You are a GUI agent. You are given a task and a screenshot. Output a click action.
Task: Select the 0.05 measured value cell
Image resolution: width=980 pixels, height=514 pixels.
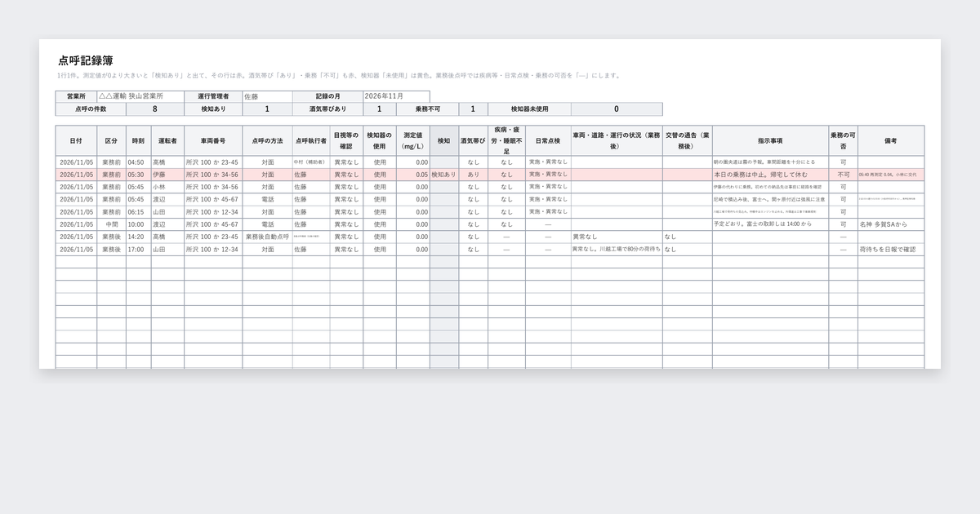click(x=413, y=175)
